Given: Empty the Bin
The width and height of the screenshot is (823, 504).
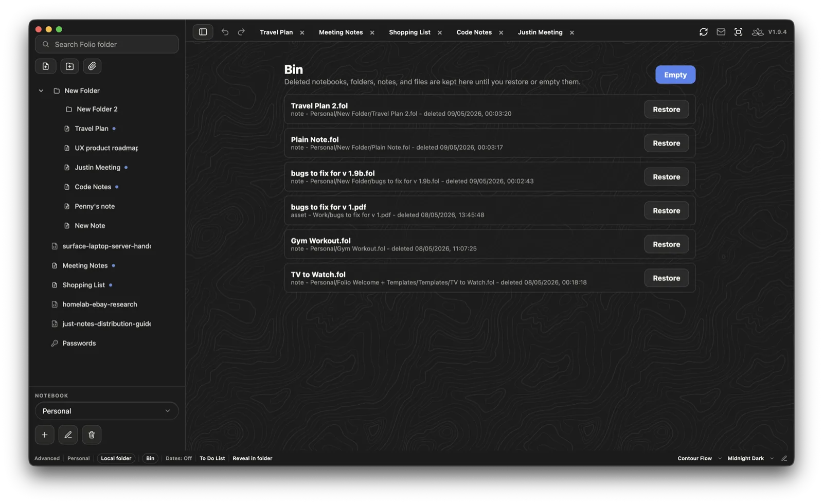Looking at the screenshot, I should click(x=675, y=75).
